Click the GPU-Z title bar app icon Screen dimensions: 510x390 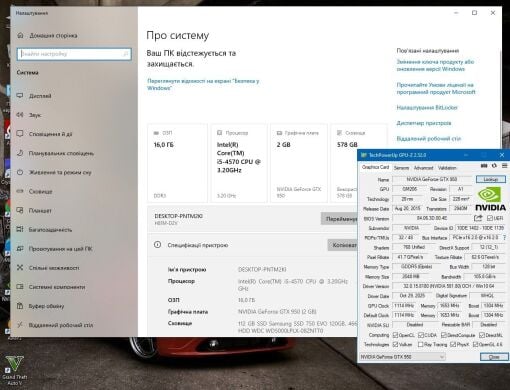pos(364,155)
